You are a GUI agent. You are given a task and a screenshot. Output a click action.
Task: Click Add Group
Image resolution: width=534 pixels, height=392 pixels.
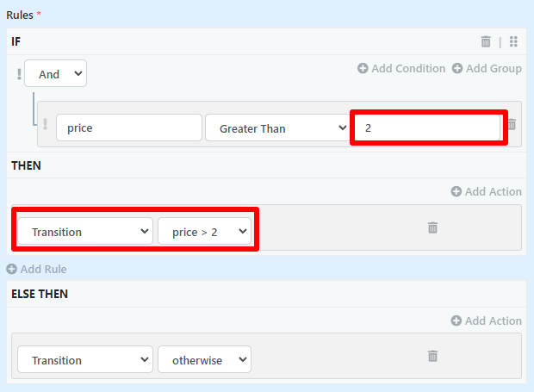pos(487,68)
